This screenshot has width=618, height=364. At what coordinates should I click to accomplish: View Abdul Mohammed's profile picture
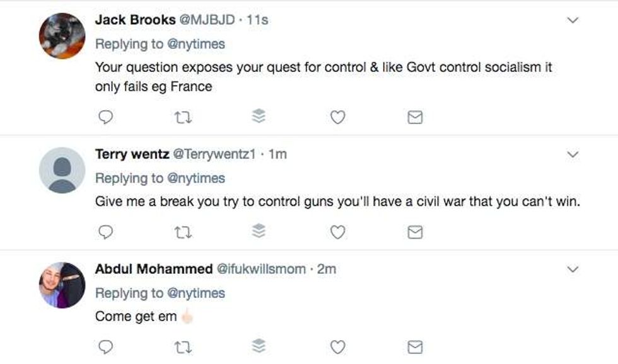click(x=62, y=285)
